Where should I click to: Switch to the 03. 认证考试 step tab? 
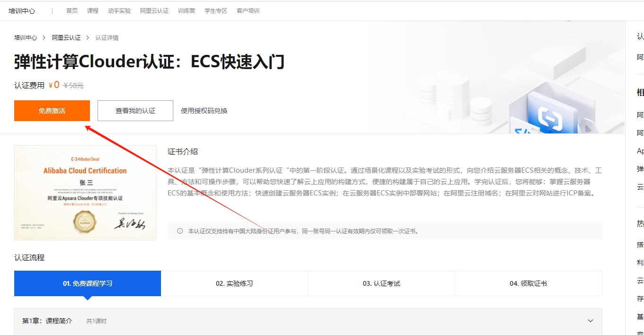[x=381, y=283]
